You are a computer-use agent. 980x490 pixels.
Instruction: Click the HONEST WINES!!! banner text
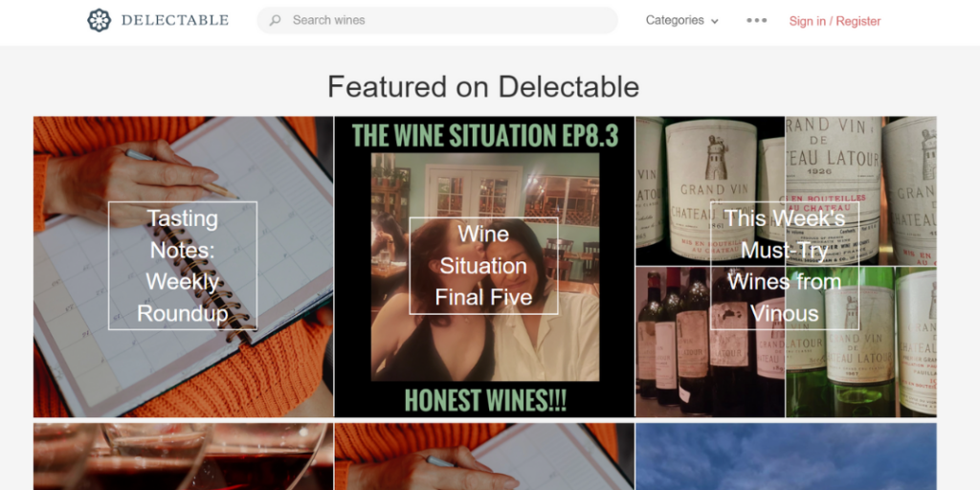pyautogui.click(x=485, y=400)
